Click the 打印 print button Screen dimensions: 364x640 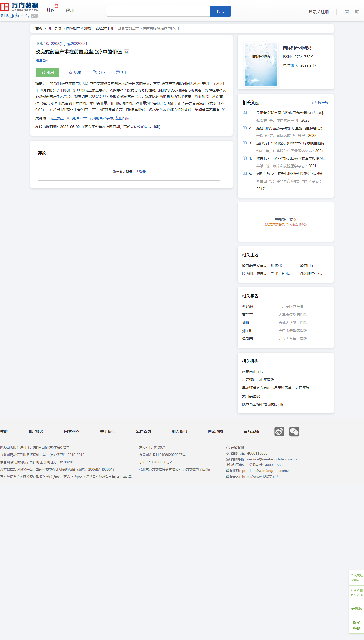(122, 72)
